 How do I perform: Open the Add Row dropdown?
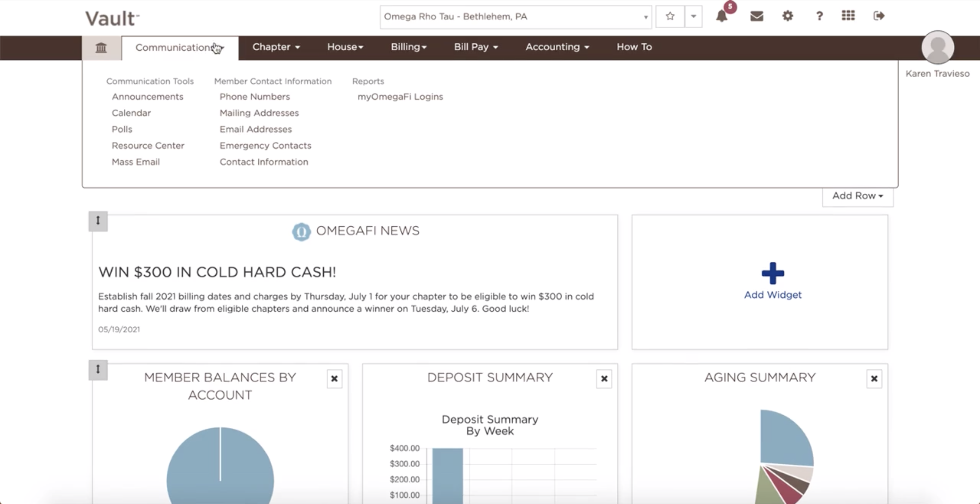pos(857,196)
